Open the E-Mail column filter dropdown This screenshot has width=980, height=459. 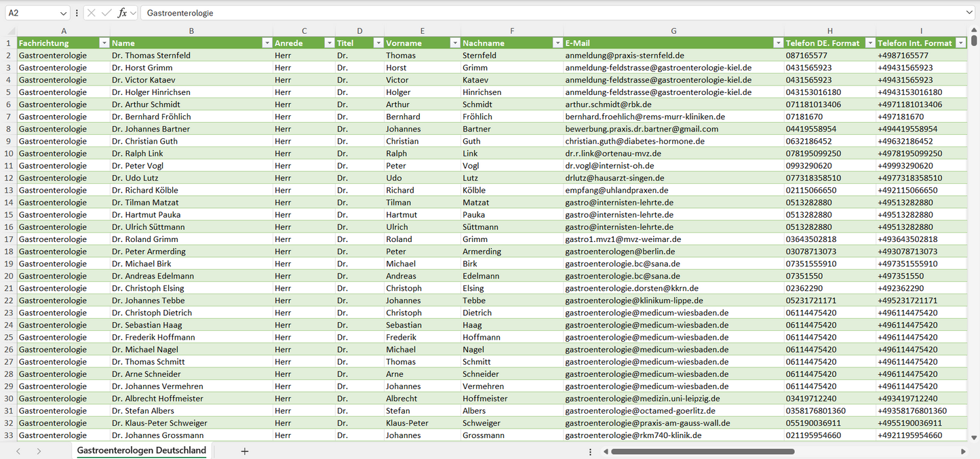778,43
